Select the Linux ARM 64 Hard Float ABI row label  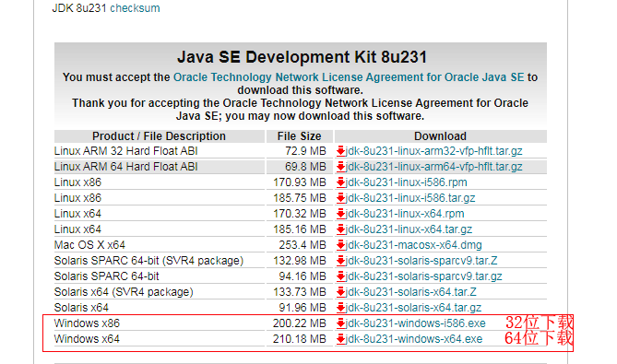[x=126, y=167]
